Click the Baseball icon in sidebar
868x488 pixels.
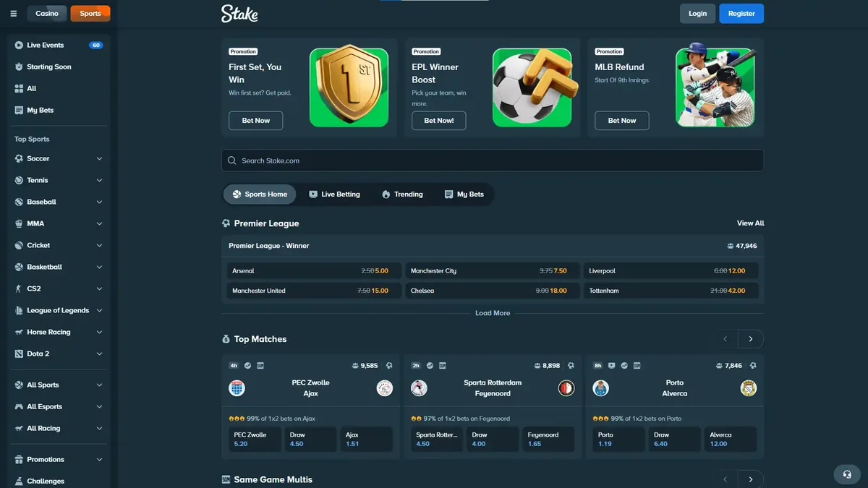click(x=20, y=202)
